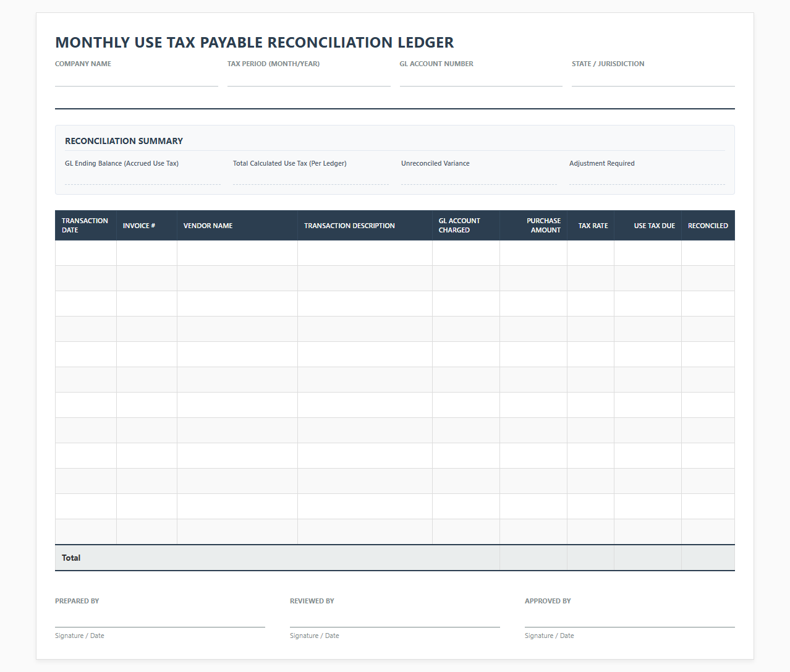
Task: Click the Reviewed By label
Action: (x=312, y=601)
